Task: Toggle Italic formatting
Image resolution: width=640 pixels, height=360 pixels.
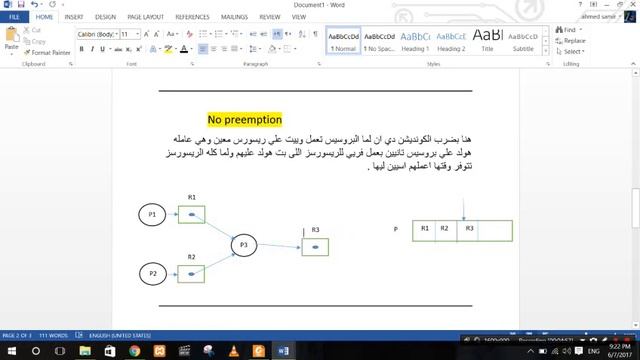Action: [92, 49]
